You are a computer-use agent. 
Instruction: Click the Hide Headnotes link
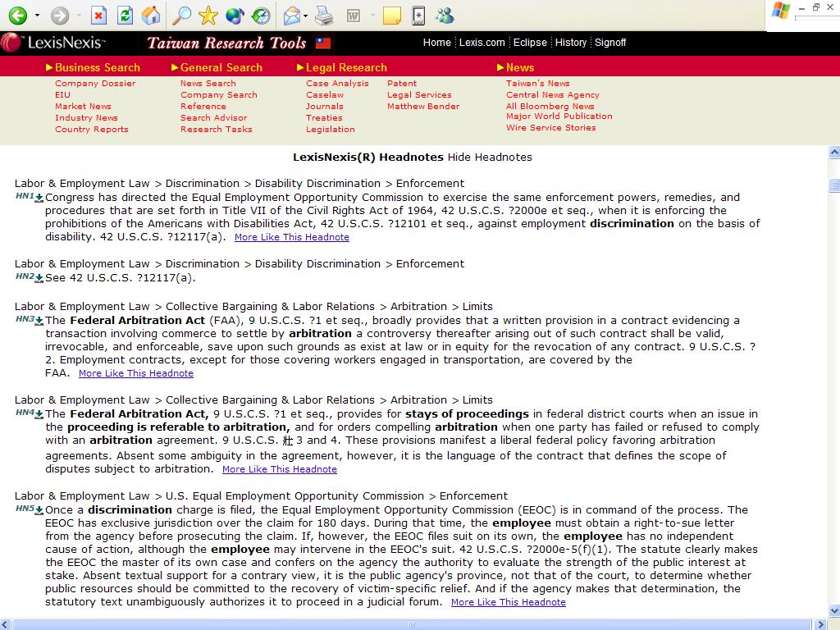pyautogui.click(x=490, y=157)
